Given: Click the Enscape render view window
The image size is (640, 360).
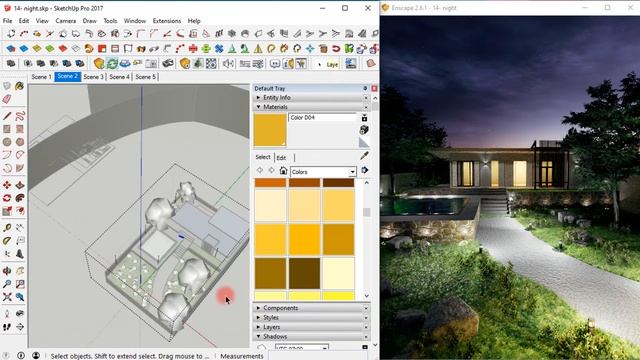Looking at the screenshot, I should 510,188.
